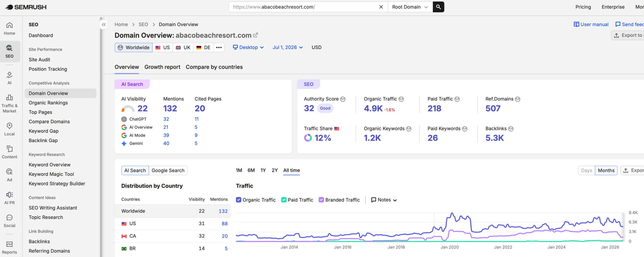Toggle the Branded Traffic checkbox
Viewport: 644px width, 257px height.
(x=321, y=200)
